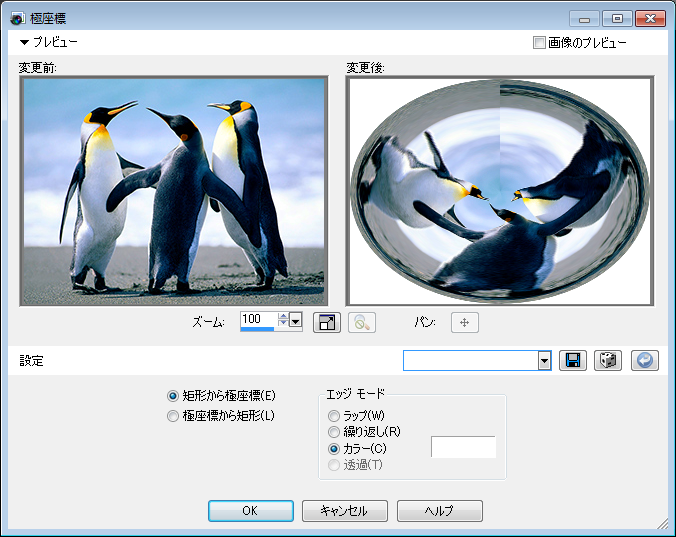Minimize the 極座標 dialog window
This screenshot has width=676, height=537.
click(x=585, y=19)
